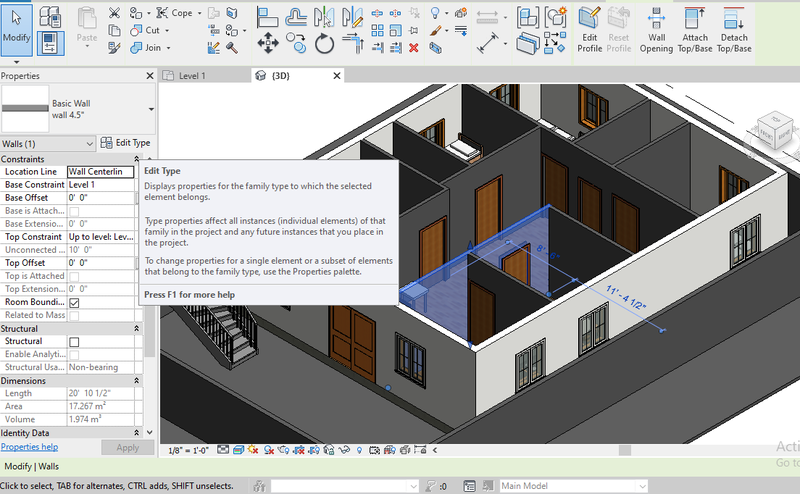Toggle Sun Path icon in view bar
Screen dimensions: 800x494
tap(253, 450)
